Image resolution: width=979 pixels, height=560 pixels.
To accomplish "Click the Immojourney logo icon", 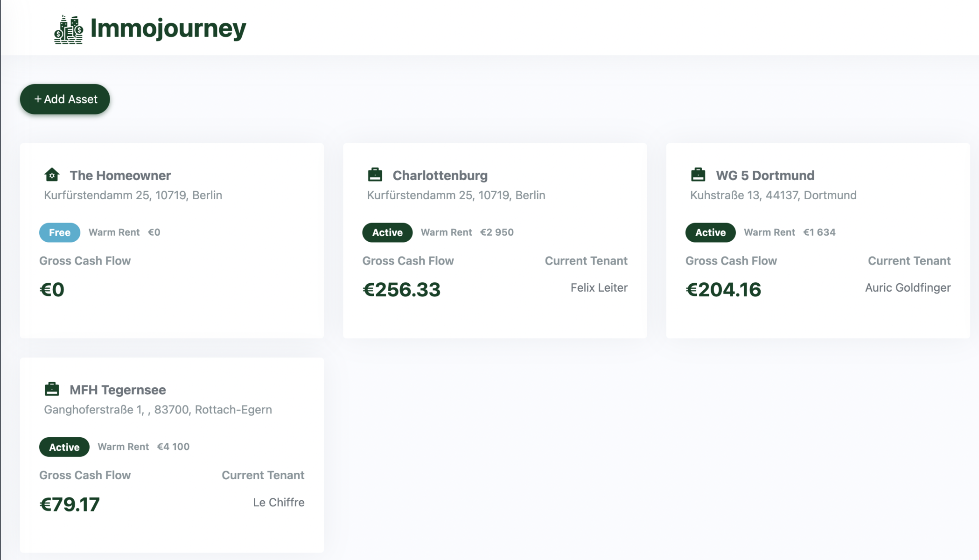I will (x=69, y=29).
